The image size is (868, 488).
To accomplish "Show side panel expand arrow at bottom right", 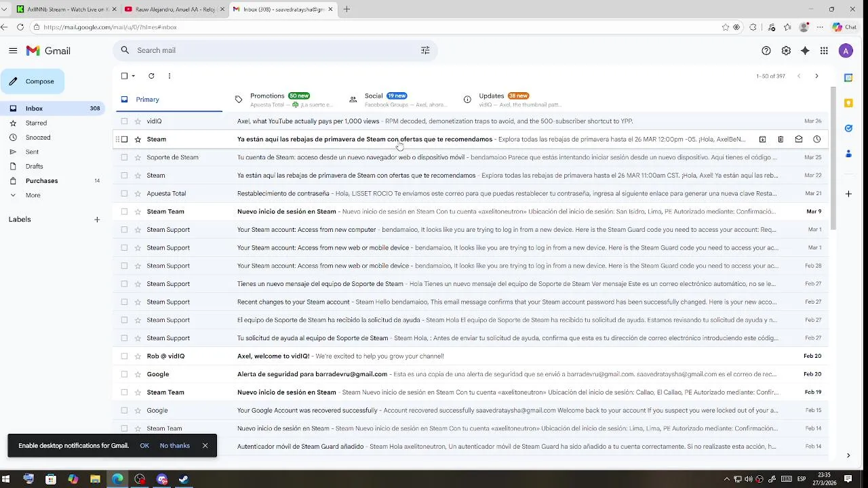I will point(848,455).
